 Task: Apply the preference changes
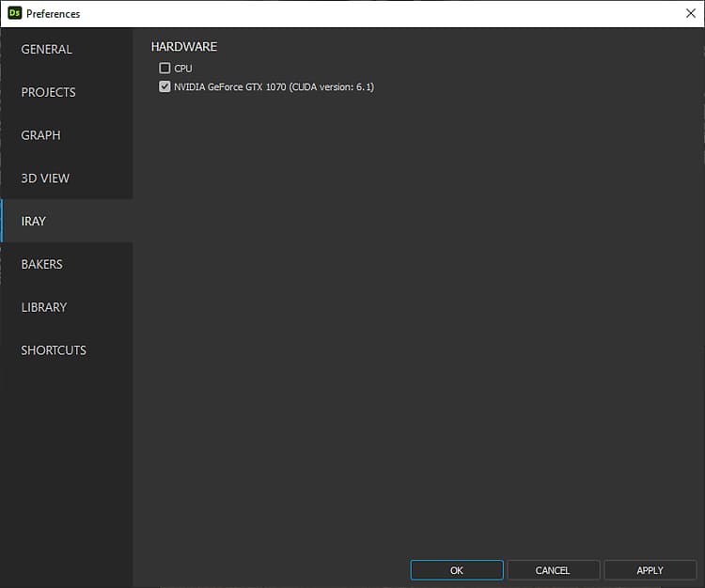pos(650,570)
